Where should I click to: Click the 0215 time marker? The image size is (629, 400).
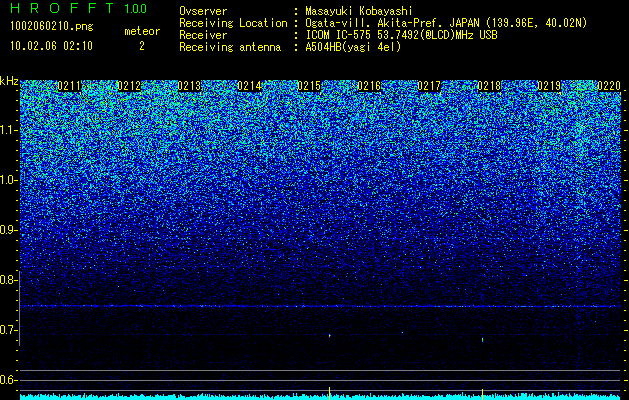tap(309, 86)
